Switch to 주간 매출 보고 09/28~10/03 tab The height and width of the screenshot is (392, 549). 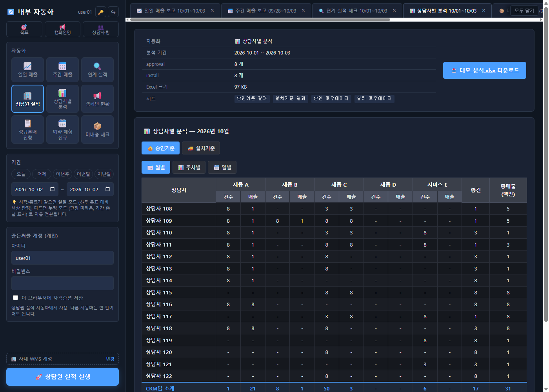[x=266, y=11]
